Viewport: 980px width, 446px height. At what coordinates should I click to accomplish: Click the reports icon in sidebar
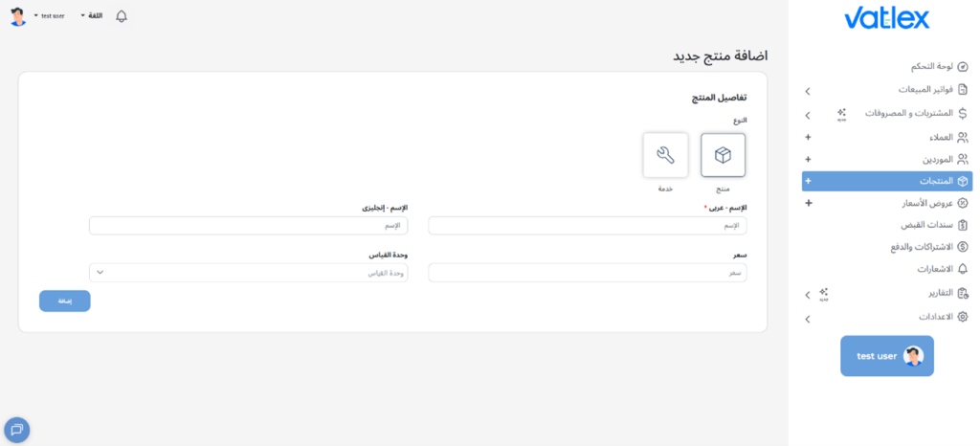pos(963,294)
